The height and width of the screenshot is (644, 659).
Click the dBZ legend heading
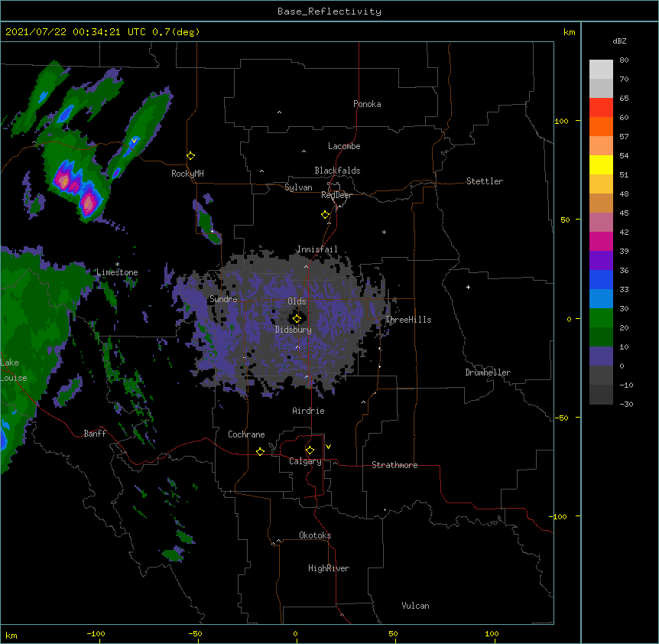(x=619, y=41)
